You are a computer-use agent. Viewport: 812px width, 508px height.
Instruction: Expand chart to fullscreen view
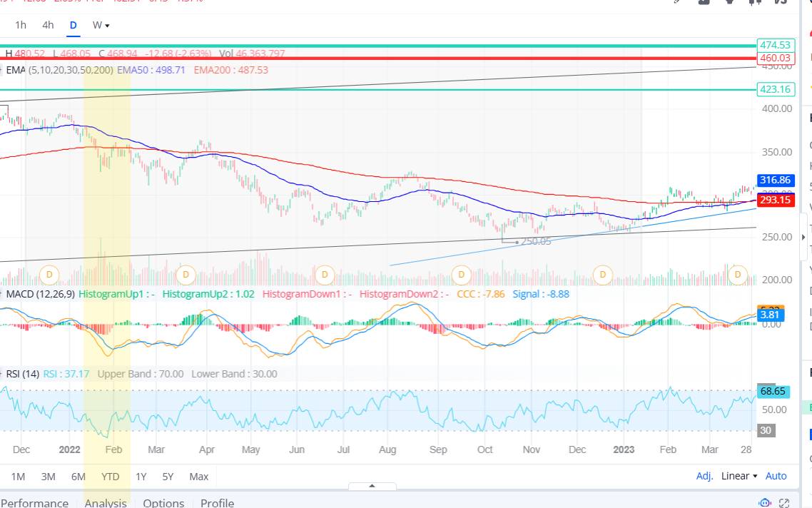(784, 503)
